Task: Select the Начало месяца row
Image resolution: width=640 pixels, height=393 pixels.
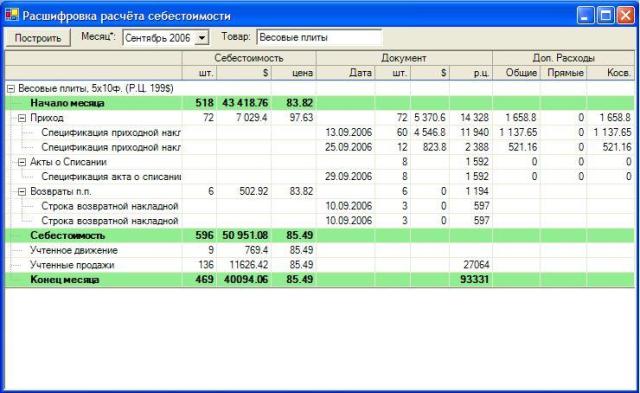Action: 320,103
